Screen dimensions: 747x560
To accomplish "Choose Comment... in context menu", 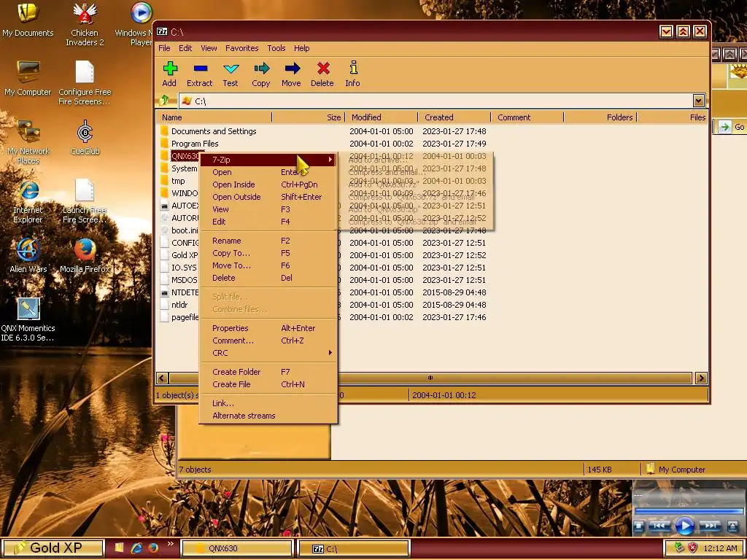I will pyautogui.click(x=268, y=341).
